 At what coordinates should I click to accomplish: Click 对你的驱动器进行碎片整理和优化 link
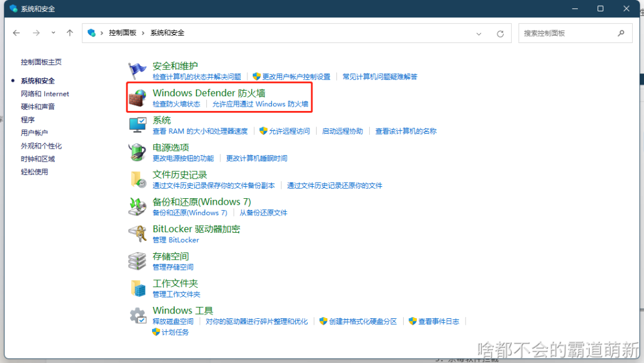pos(256,321)
